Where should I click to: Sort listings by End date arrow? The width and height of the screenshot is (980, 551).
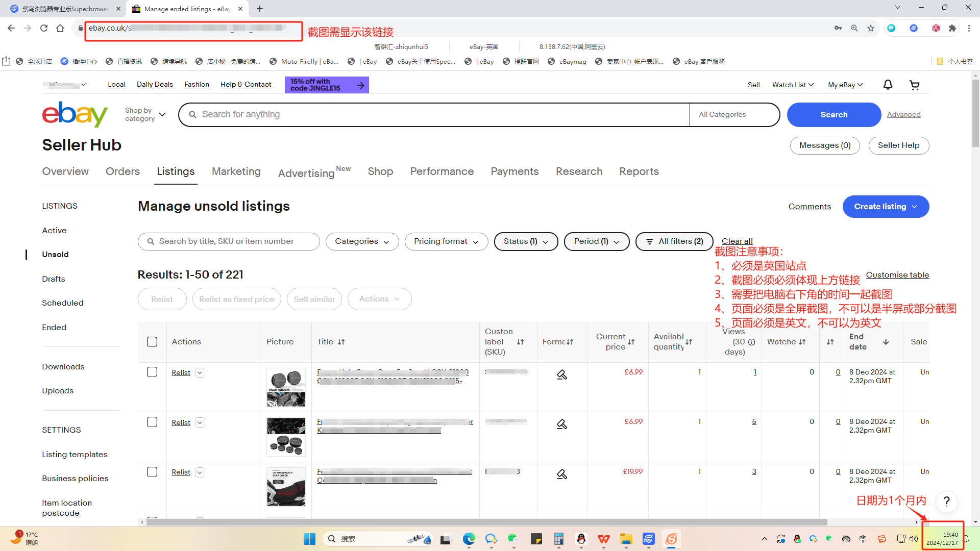pos(886,342)
